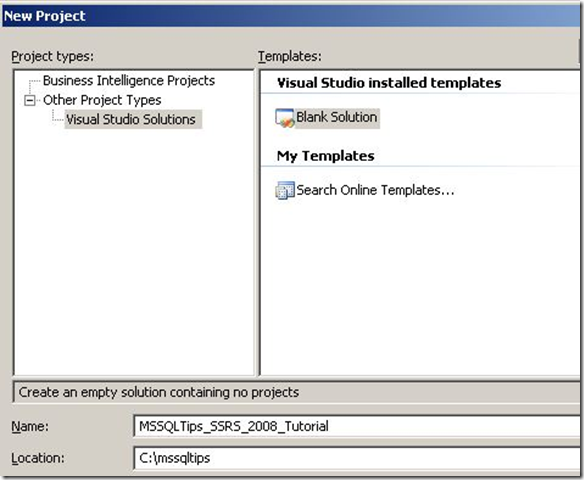Choose the Blank Solution template label

pos(337,117)
